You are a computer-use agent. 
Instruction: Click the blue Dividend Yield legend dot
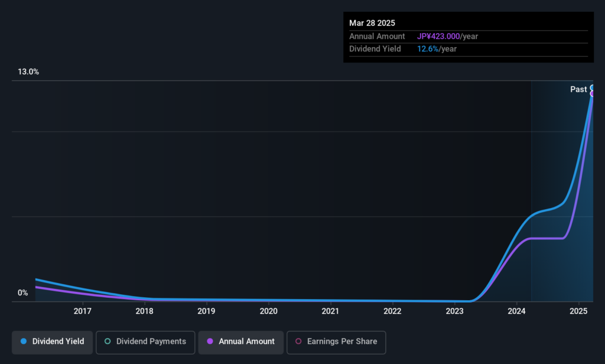coord(24,341)
